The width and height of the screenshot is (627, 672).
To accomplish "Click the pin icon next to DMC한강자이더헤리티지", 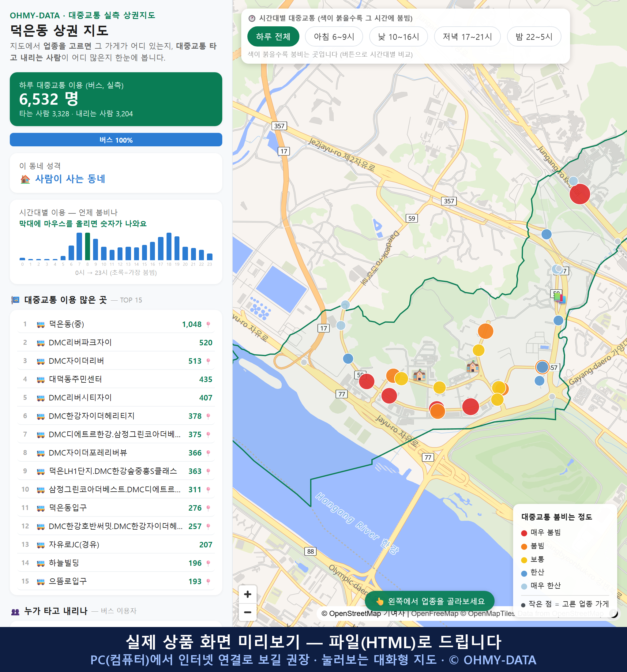I will [208, 416].
